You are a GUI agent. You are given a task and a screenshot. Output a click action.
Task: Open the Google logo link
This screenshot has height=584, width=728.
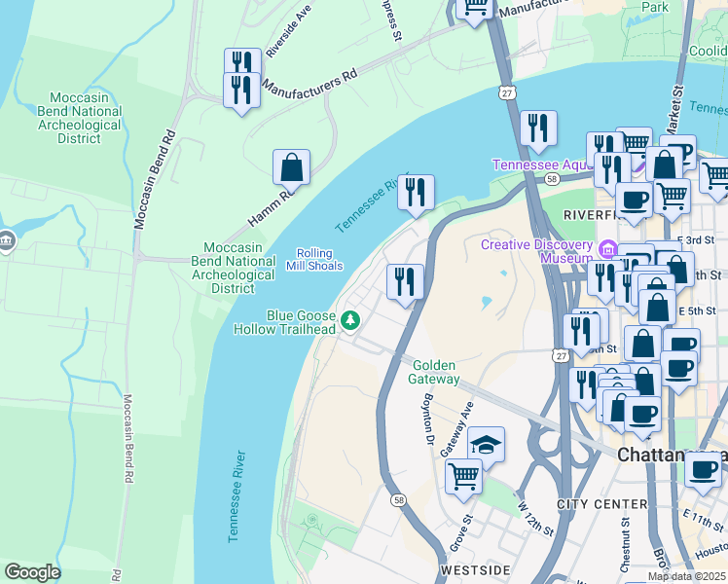[x=32, y=572]
